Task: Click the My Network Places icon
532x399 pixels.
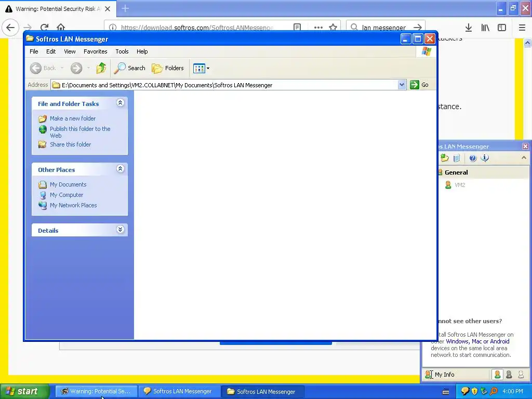Action: point(43,205)
